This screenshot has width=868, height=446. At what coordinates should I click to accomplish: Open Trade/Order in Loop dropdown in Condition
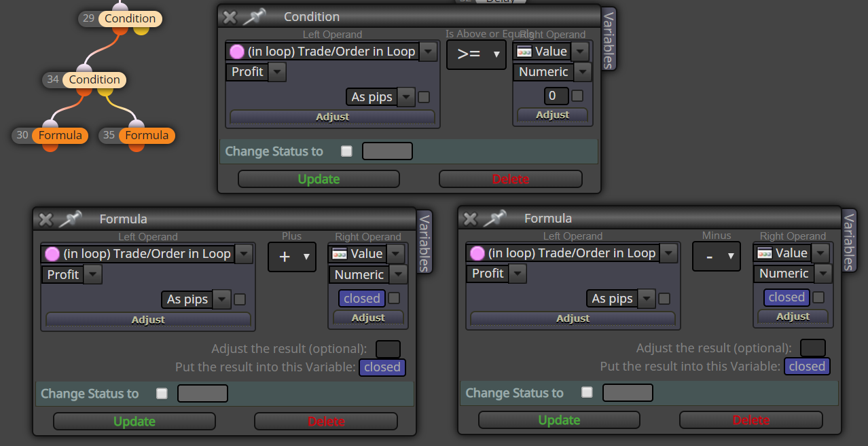tap(429, 52)
